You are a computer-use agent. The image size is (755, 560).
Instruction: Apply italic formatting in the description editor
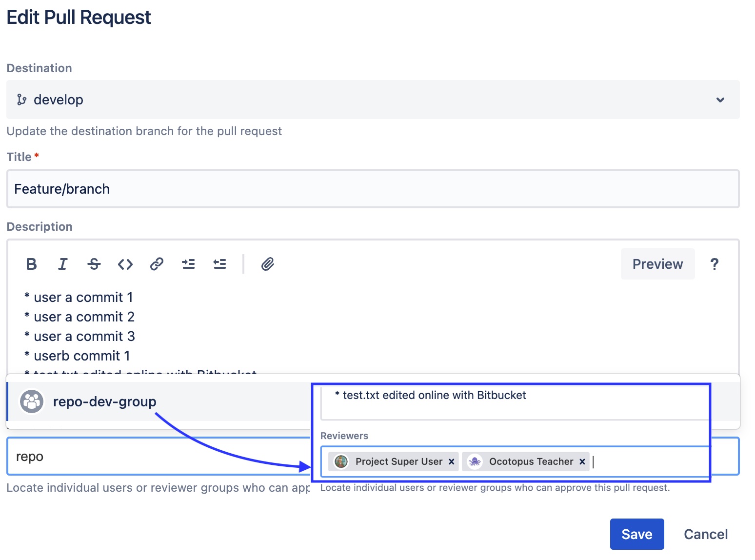click(x=62, y=264)
